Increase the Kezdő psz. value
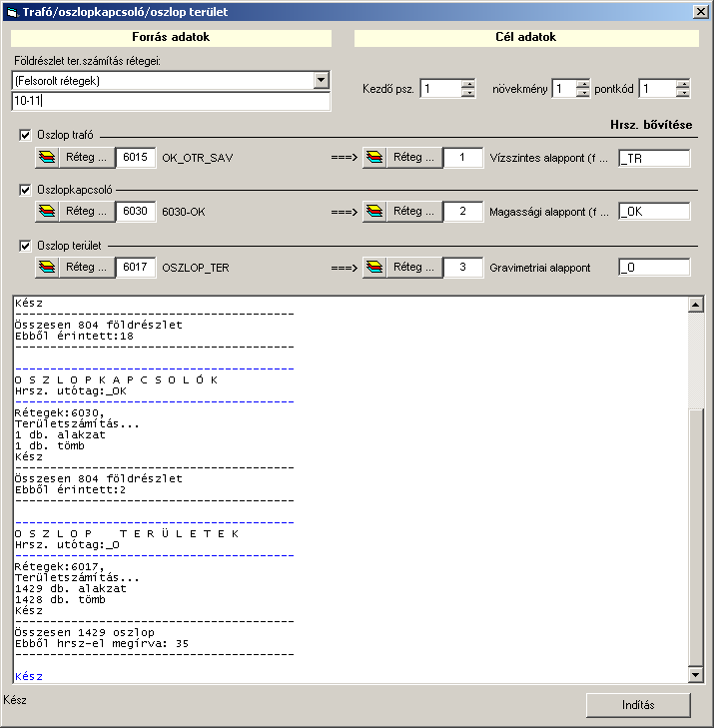This screenshot has width=714, height=728. [x=468, y=84]
